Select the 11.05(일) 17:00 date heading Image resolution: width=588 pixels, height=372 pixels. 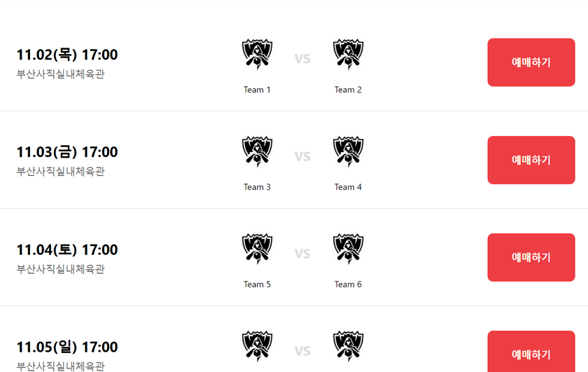tap(67, 347)
